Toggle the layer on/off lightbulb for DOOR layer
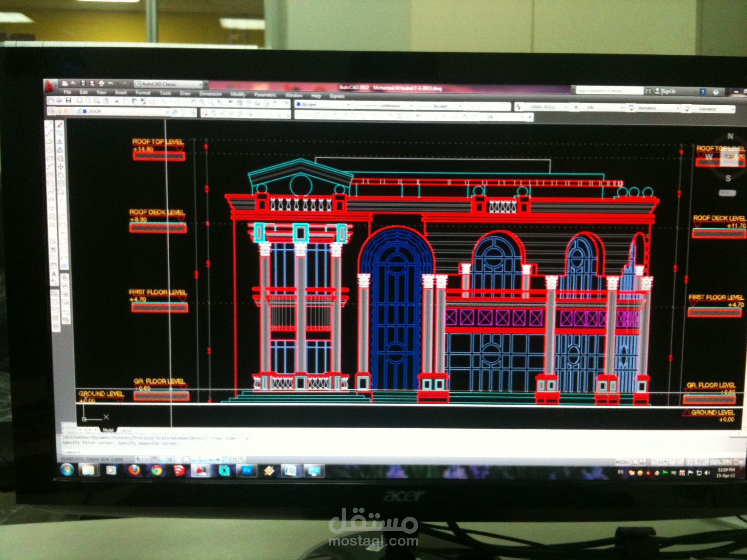The width and height of the screenshot is (747, 560). click(59, 110)
